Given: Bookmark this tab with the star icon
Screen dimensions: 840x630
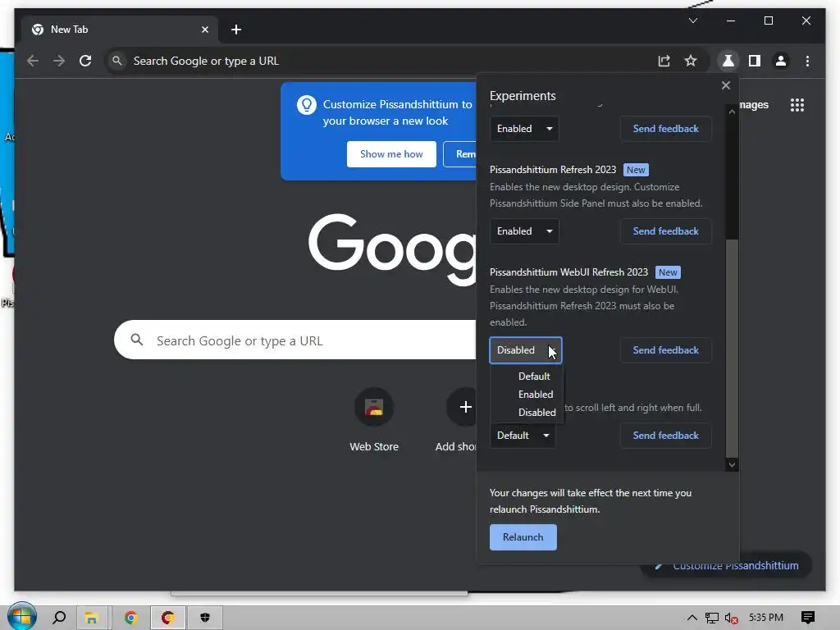Looking at the screenshot, I should point(691,61).
